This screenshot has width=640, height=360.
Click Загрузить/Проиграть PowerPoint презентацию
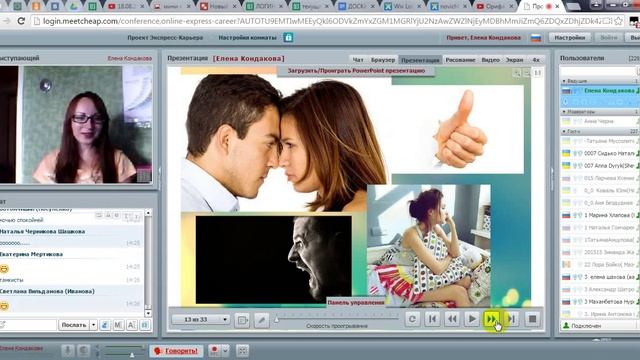point(356,71)
